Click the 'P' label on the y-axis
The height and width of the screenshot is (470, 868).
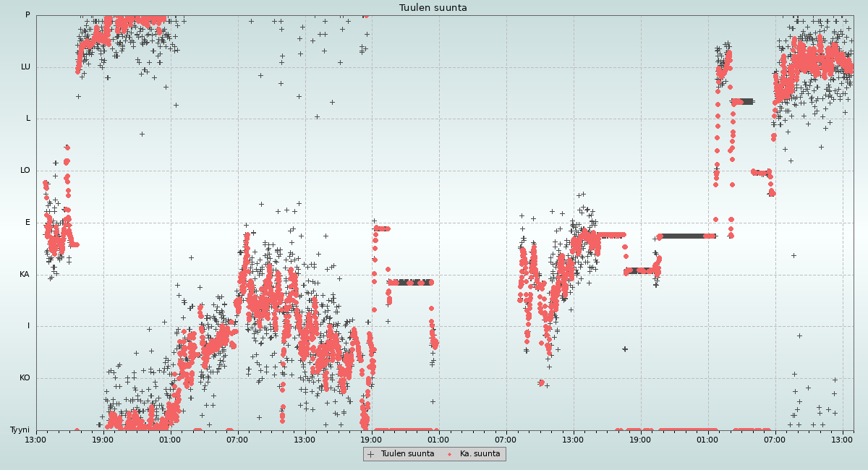point(27,15)
